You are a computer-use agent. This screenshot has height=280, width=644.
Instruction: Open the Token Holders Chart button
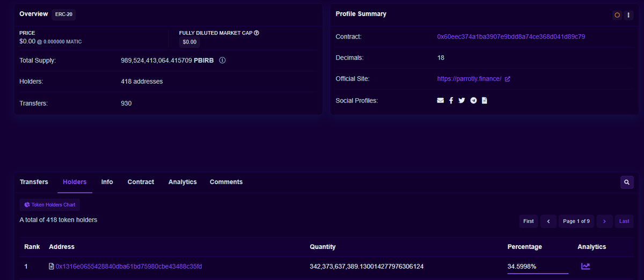pos(49,204)
